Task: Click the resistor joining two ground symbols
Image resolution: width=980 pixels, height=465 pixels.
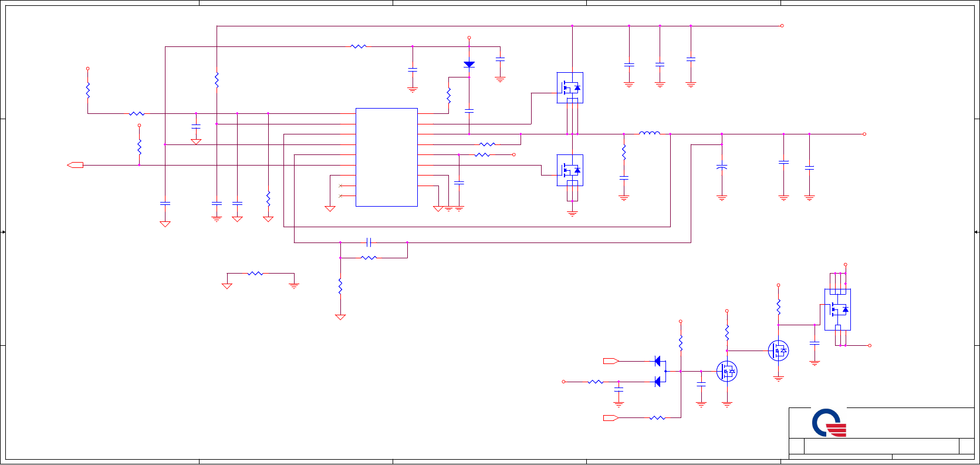Action: tap(255, 273)
